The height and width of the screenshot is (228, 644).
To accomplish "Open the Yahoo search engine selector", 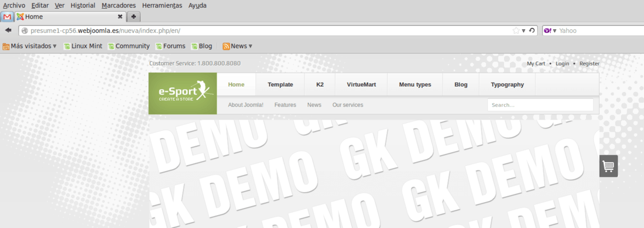I will (550, 31).
